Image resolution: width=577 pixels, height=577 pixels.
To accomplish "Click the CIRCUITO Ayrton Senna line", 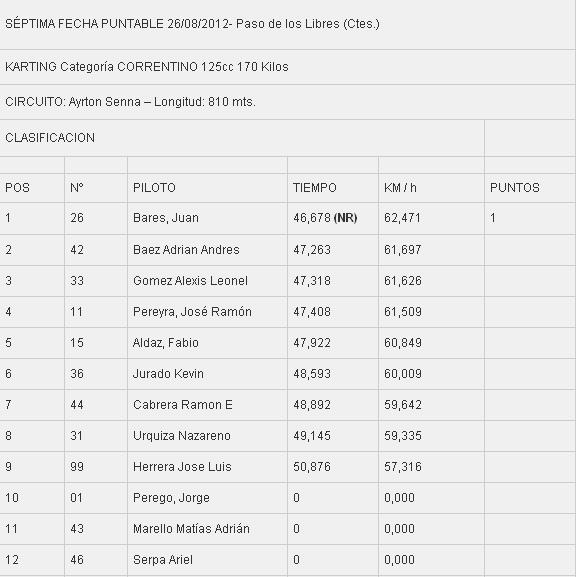I will [x=130, y=102].
